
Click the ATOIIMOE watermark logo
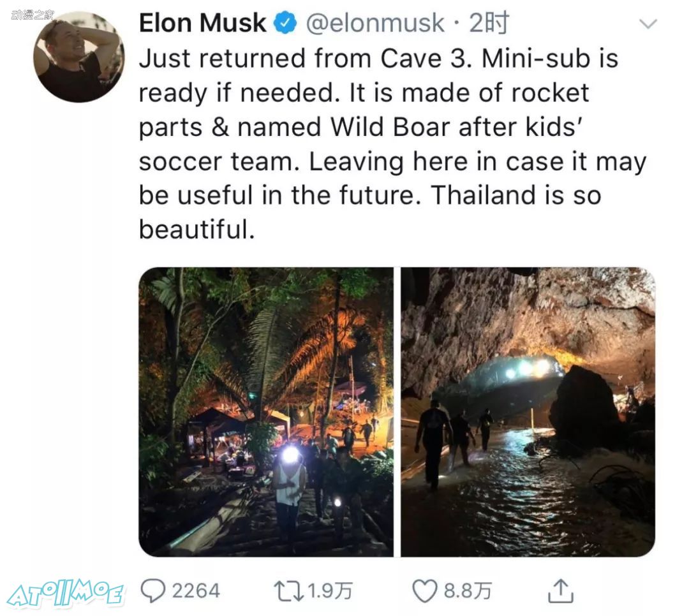(66, 593)
